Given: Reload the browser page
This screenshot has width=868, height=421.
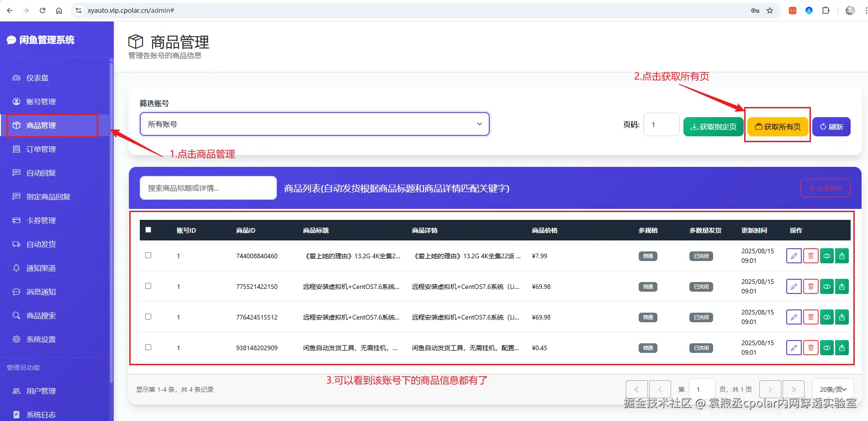Looking at the screenshot, I should [42, 11].
